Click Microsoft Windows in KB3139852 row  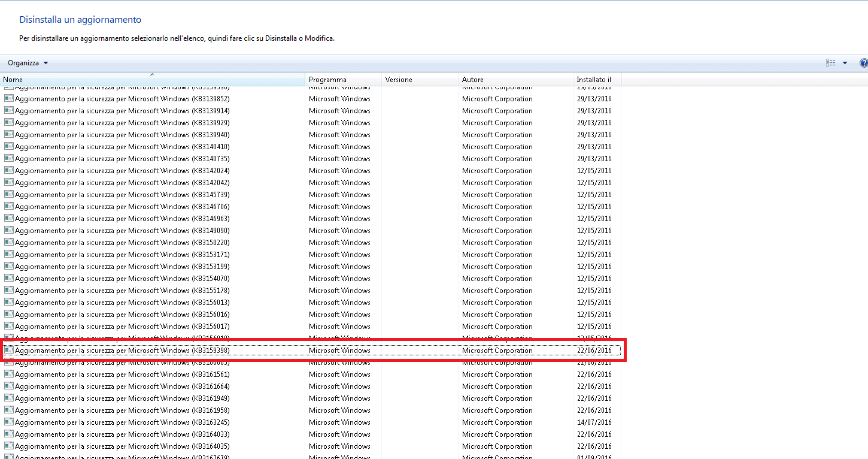pyautogui.click(x=339, y=99)
